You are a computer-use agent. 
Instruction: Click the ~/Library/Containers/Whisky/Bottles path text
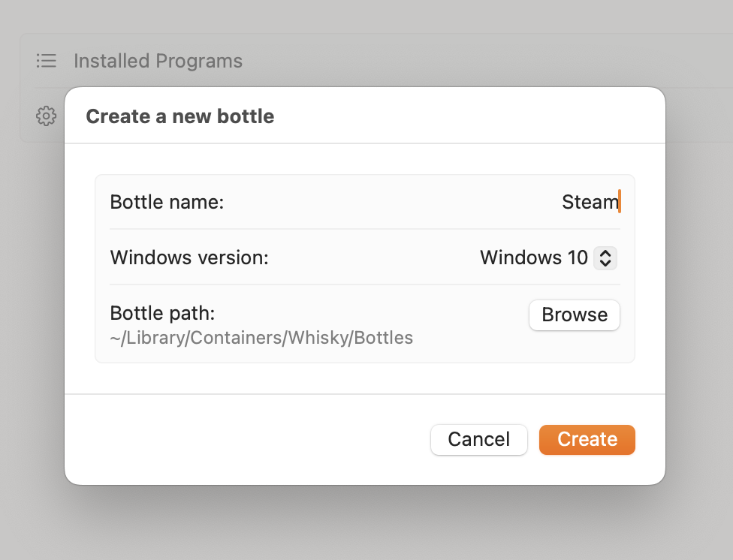tap(261, 338)
